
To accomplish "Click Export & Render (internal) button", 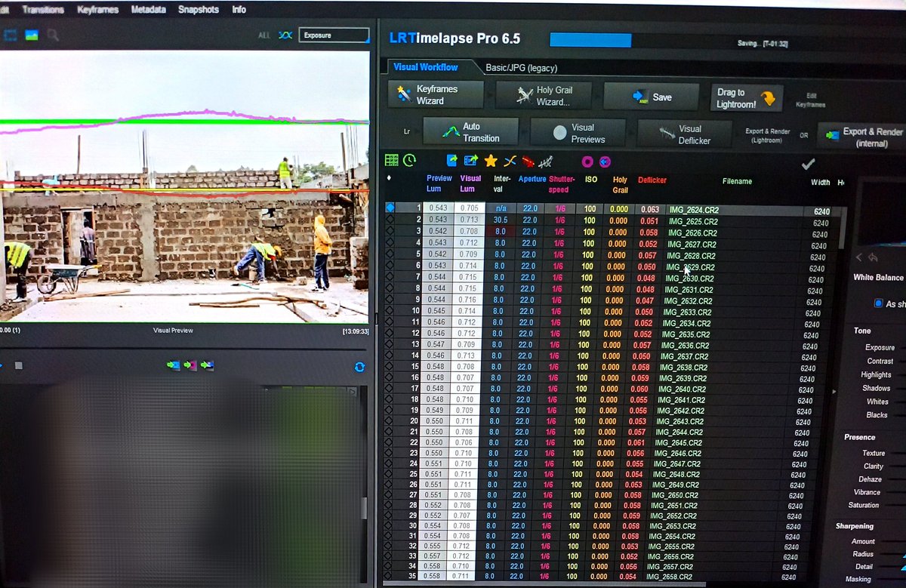I will (861, 137).
